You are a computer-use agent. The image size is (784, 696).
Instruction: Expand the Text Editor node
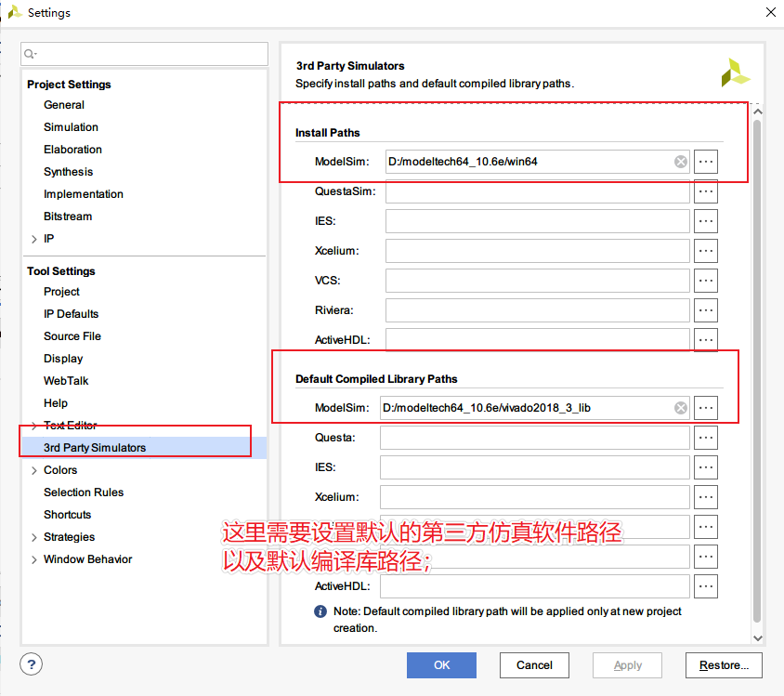click(x=34, y=426)
